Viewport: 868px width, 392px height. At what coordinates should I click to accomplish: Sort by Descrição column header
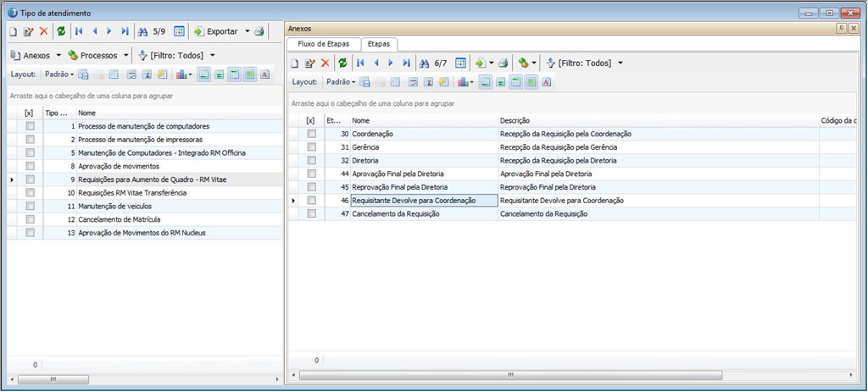pyautogui.click(x=658, y=120)
